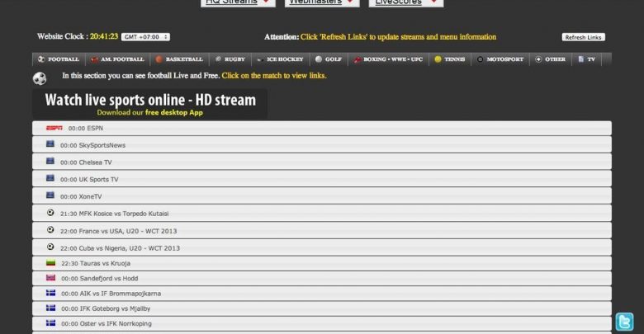Click Watch live sports online HD stream banner
The image size is (644, 334).
pos(150,104)
